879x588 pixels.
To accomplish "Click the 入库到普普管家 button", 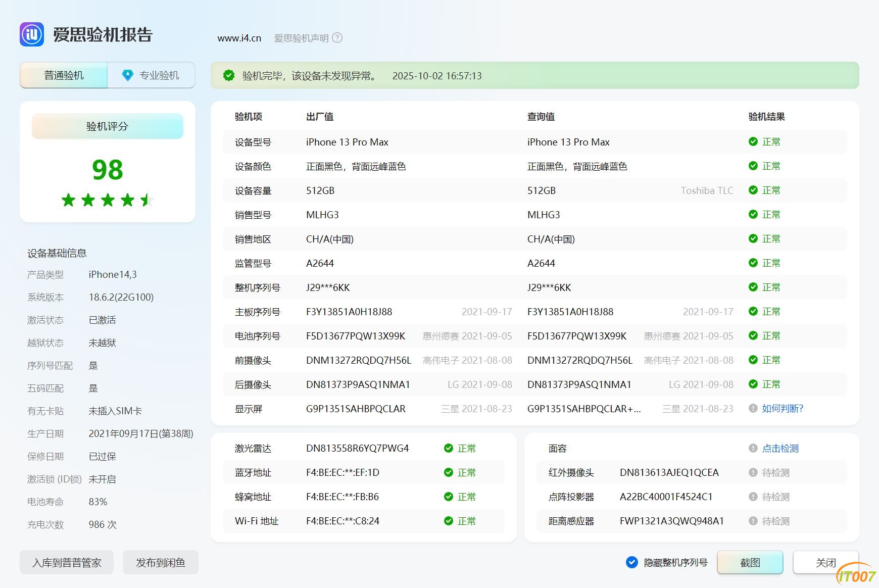I will tap(67, 562).
